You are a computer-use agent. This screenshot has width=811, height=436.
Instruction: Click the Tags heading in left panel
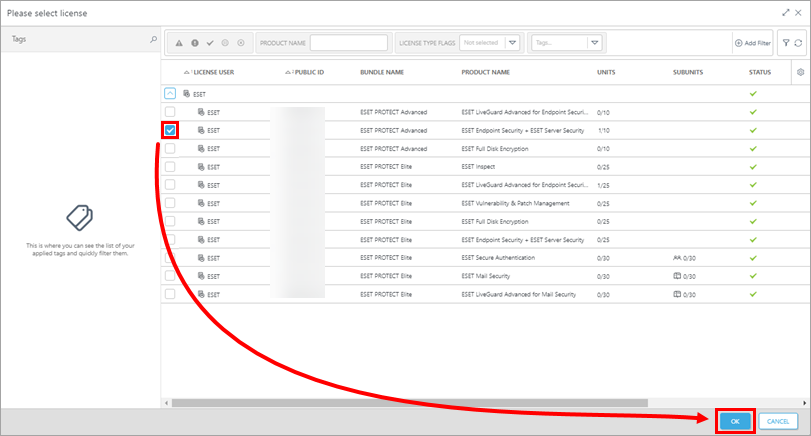point(19,39)
